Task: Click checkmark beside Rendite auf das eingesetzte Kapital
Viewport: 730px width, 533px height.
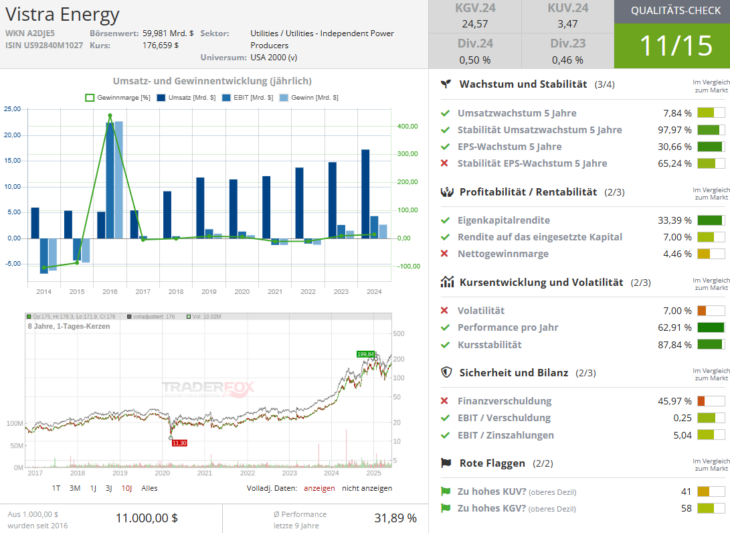Action: [445, 237]
